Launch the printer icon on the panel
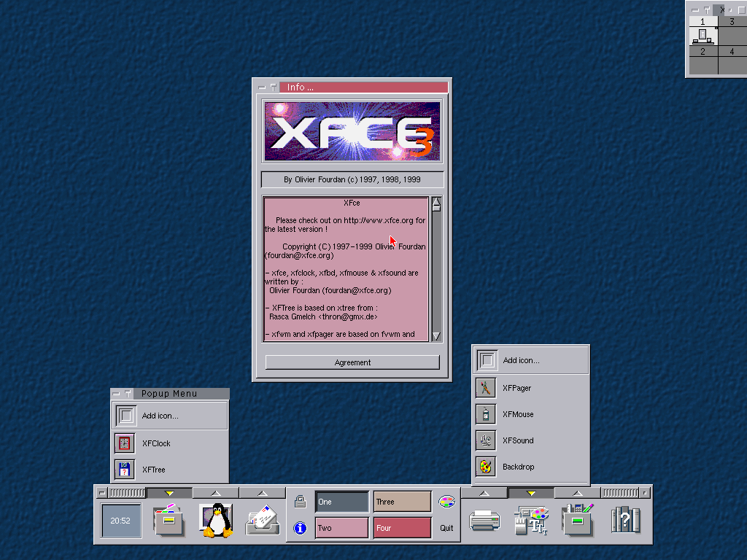 [484, 520]
